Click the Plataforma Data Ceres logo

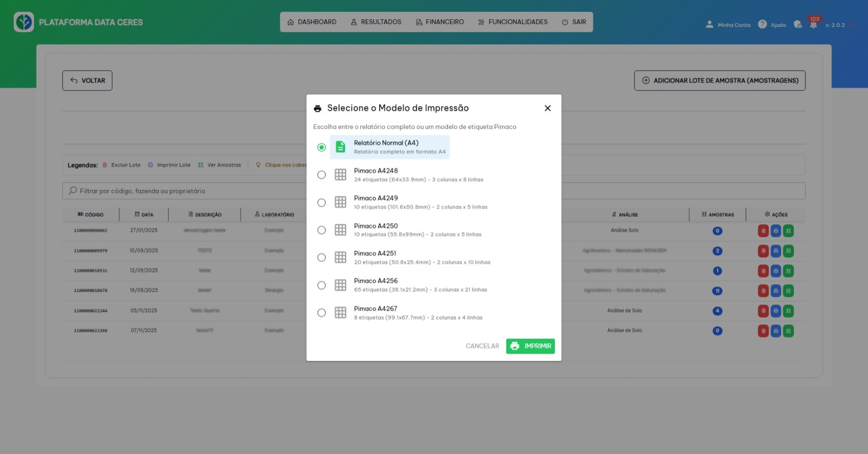coord(24,22)
